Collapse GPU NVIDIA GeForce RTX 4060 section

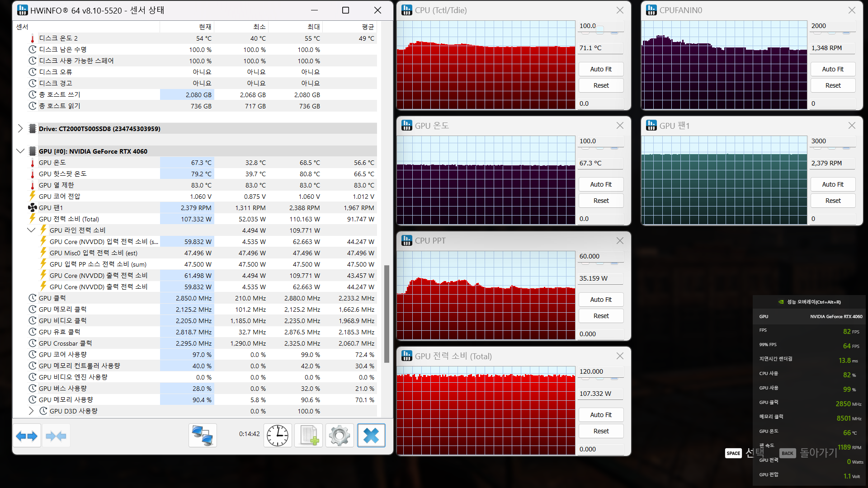point(20,151)
